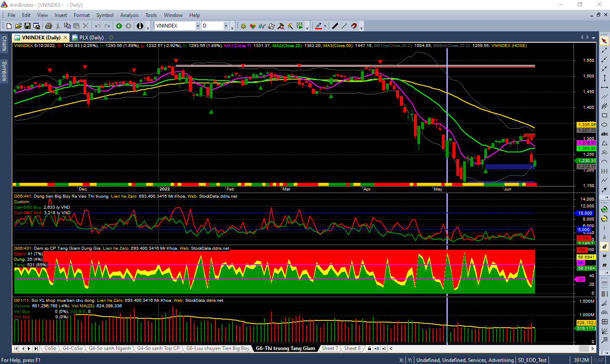Viewport: 610px width, 364px height.
Task: Toggle monthly 'm' interval button
Action: pos(604,265)
